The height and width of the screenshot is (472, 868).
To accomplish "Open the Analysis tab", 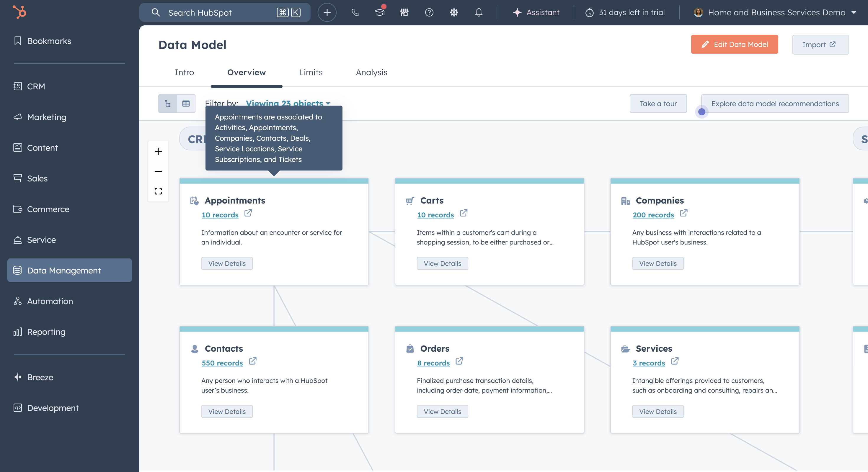I will [x=371, y=72].
